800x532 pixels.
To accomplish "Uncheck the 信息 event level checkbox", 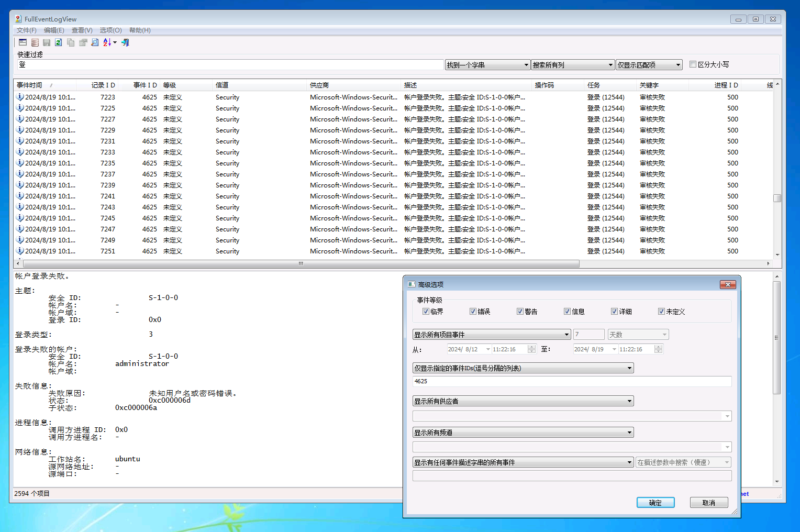I will [x=567, y=311].
